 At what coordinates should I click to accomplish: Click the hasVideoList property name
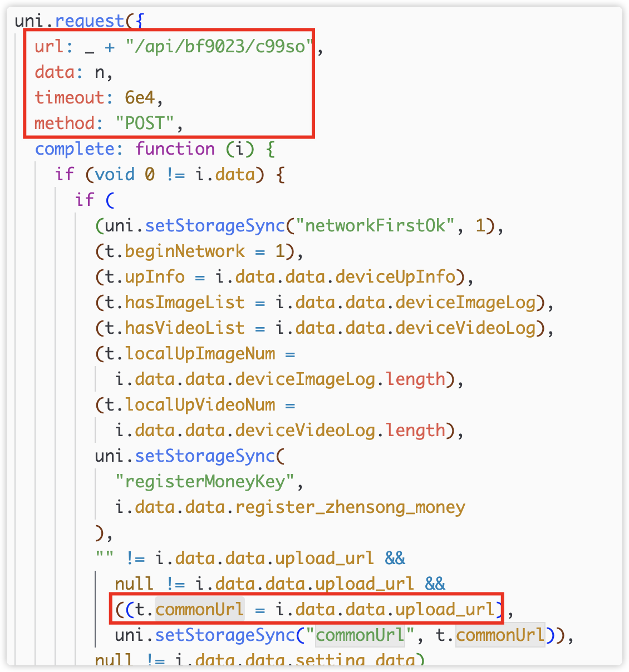[184, 328]
